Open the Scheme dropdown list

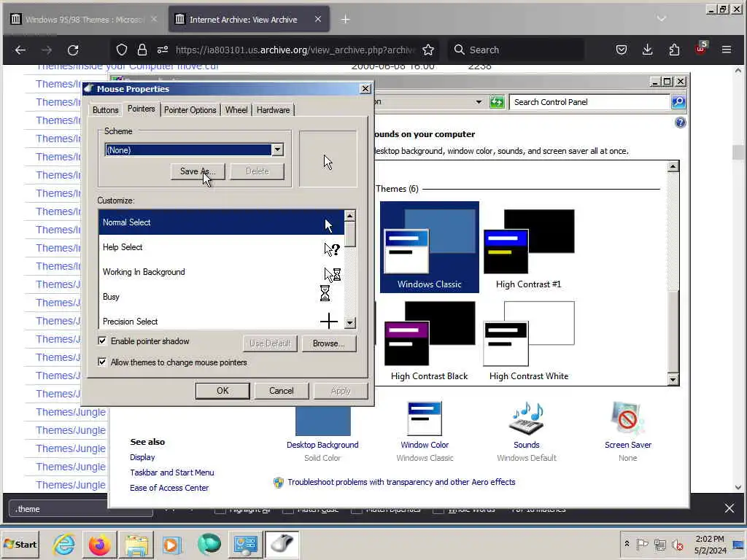click(x=277, y=150)
